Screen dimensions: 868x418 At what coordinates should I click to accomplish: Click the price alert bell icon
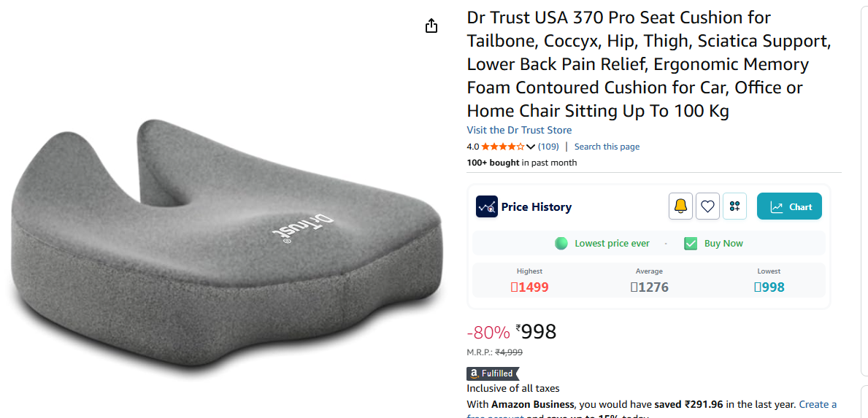[680, 206]
